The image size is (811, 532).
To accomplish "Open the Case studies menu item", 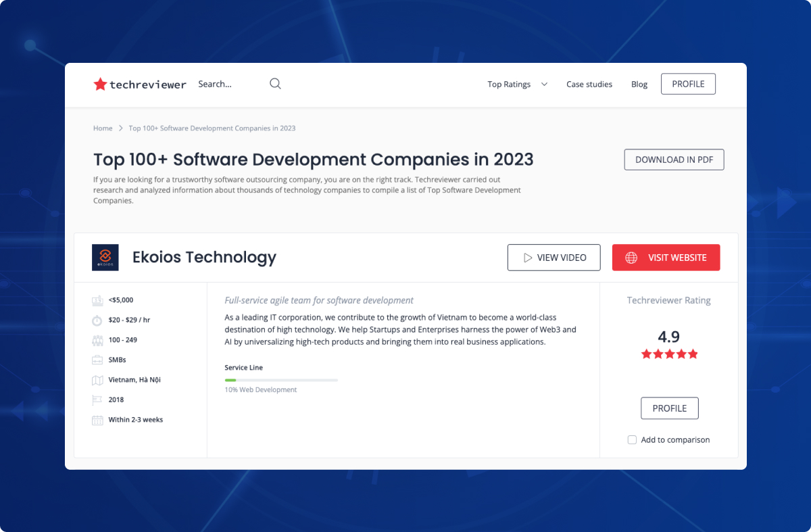I will [589, 84].
